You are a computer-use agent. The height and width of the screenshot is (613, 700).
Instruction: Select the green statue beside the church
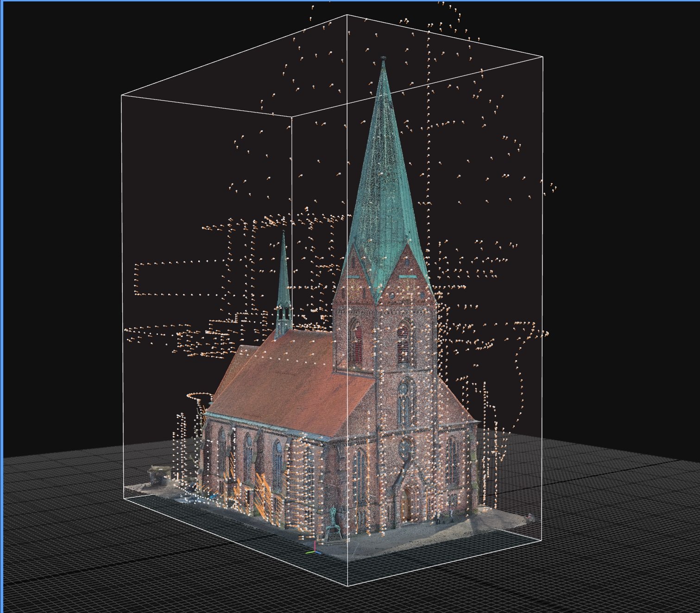334,524
